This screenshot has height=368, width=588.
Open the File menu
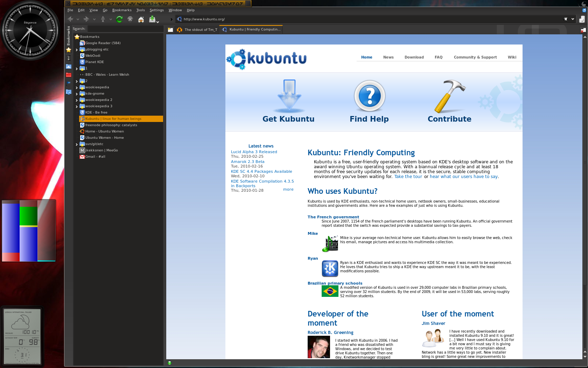[70, 10]
